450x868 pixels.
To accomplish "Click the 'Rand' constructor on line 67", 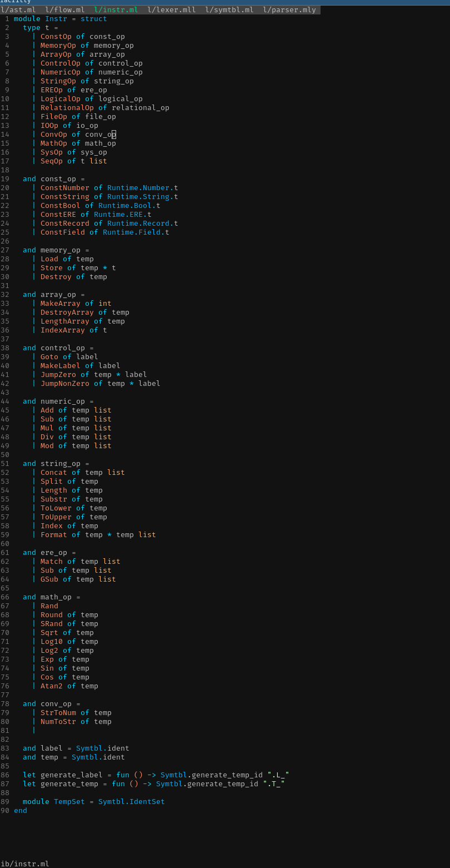I will [49, 606].
